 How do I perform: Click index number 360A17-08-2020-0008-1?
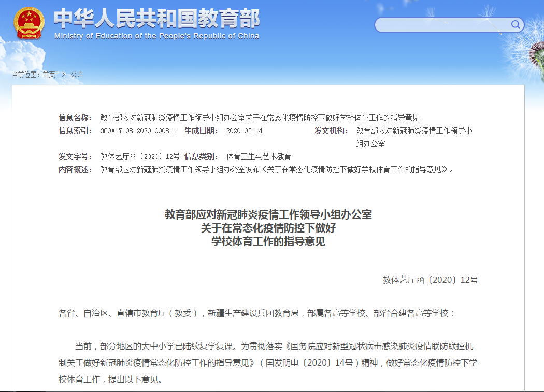pyautogui.click(x=138, y=131)
